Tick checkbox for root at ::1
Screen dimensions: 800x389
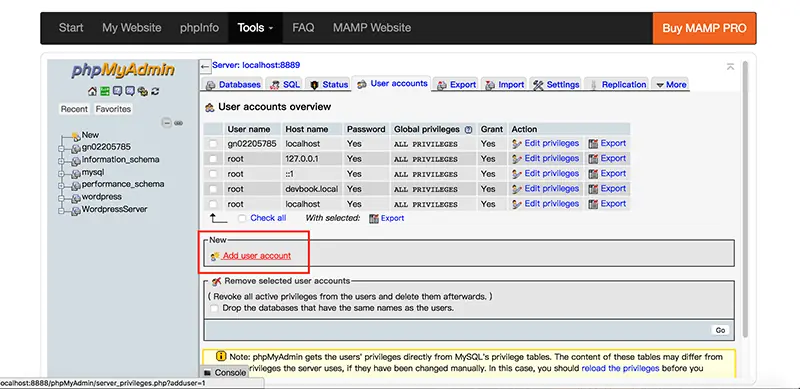coord(213,174)
